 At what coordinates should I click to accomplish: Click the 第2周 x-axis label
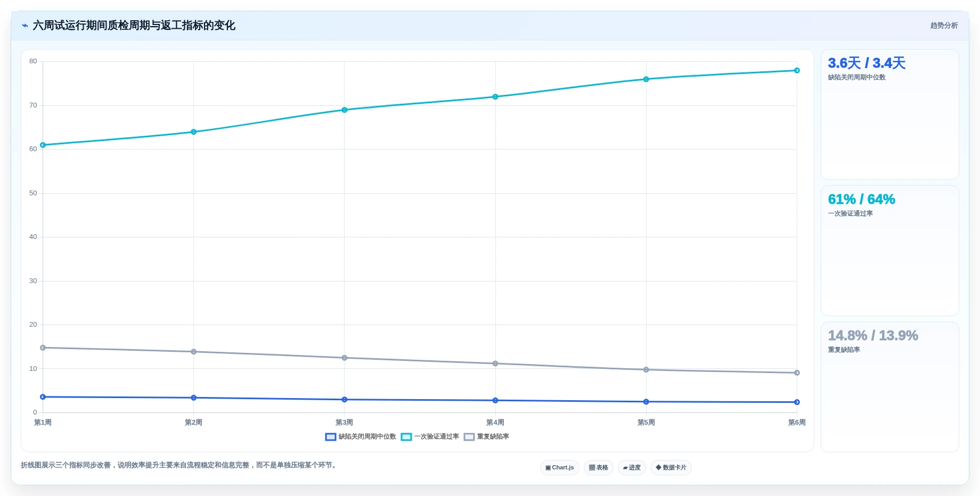point(193,422)
